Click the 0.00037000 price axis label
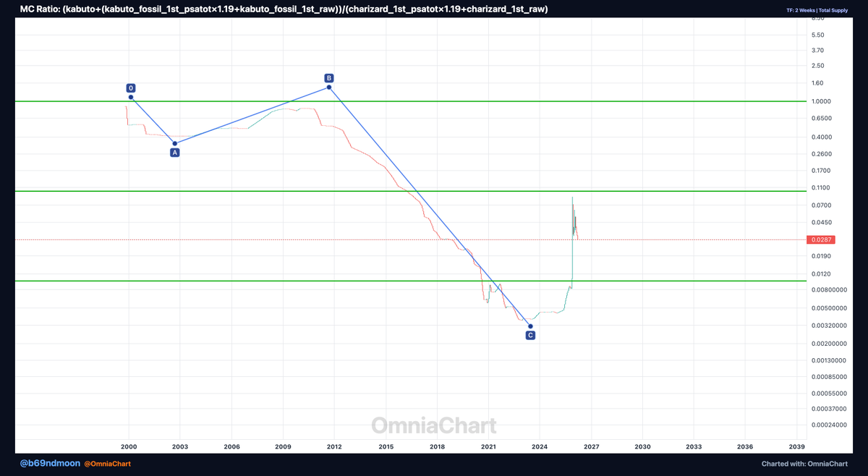Screen dimensions: 868x476 830,409
